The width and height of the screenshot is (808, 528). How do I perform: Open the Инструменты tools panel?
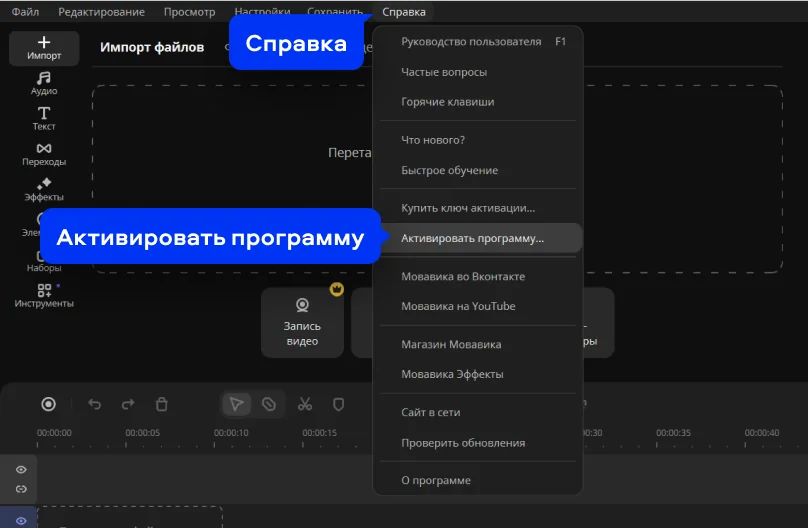point(44,295)
